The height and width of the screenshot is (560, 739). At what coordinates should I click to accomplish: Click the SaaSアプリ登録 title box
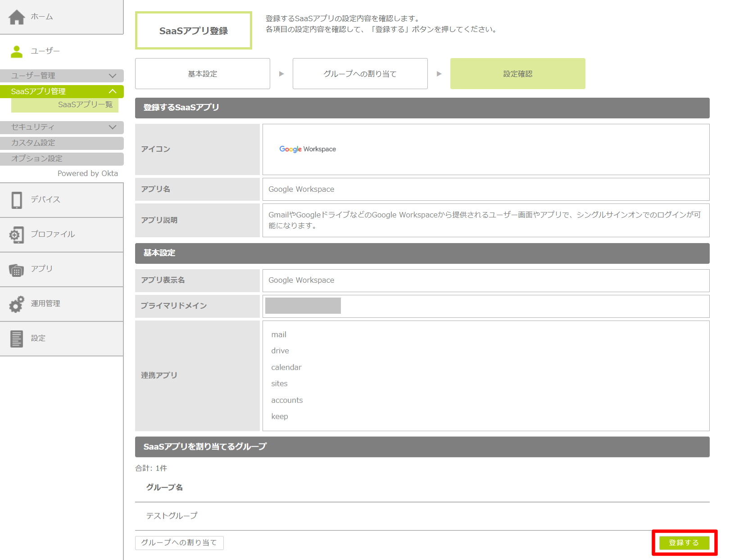point(194,31)
